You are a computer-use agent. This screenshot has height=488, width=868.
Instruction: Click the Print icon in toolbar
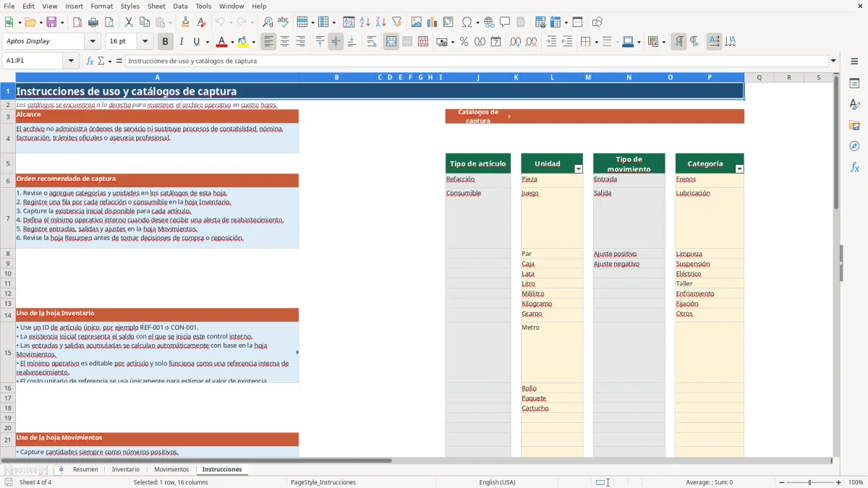click(x=93, y=22)
